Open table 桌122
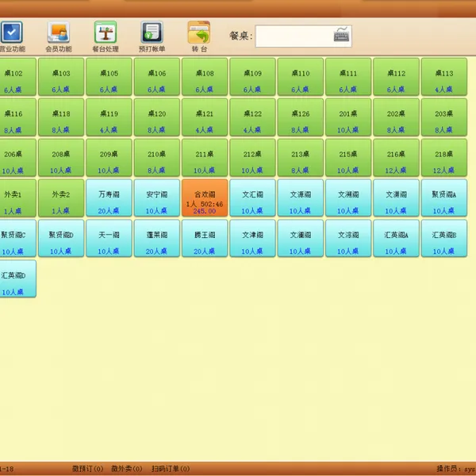The image size is (476, 476). coord(252,117)
